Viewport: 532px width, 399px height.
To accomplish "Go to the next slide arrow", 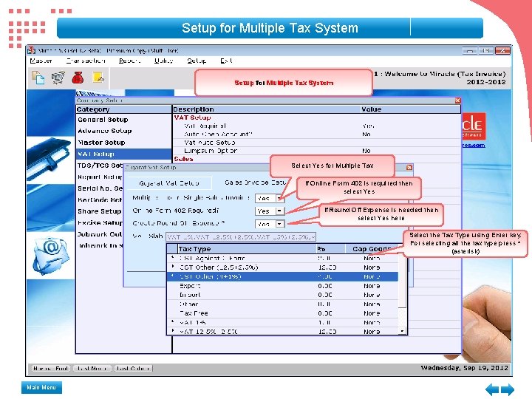I will (x=507, y=389).
